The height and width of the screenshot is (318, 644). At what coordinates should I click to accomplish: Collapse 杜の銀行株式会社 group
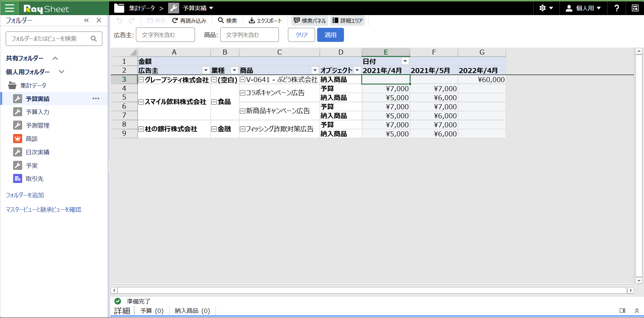[x=141, y=129]
